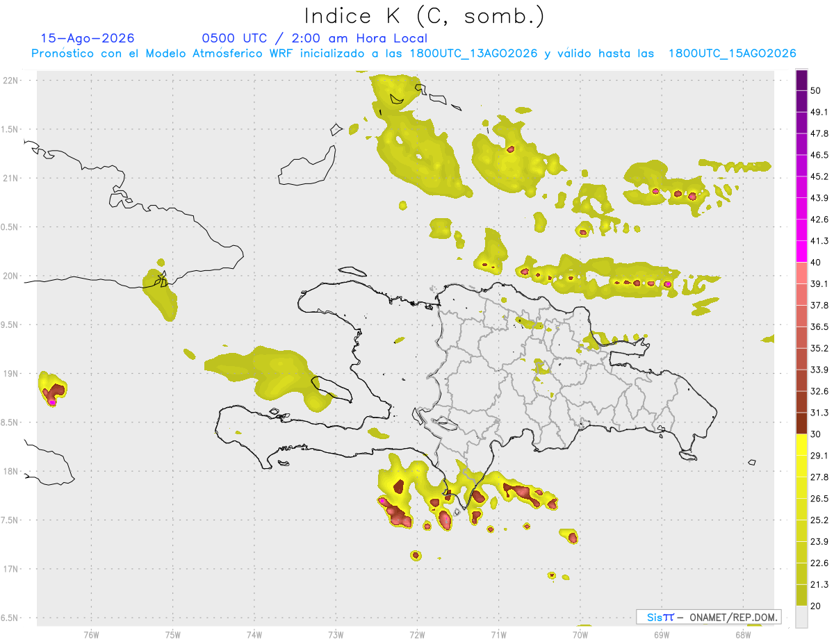
Task: Click the "74W" longitude label
Action: pyautogui.click(x=254, y=635)
